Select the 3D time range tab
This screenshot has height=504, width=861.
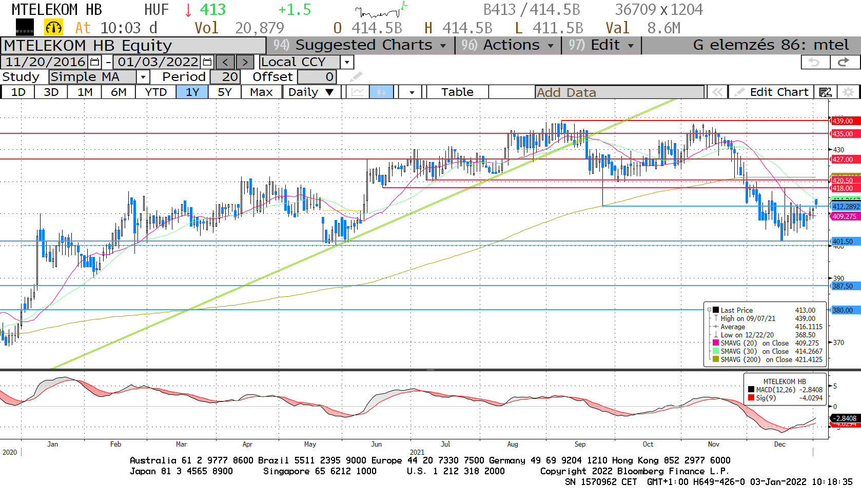click(51, 92)
